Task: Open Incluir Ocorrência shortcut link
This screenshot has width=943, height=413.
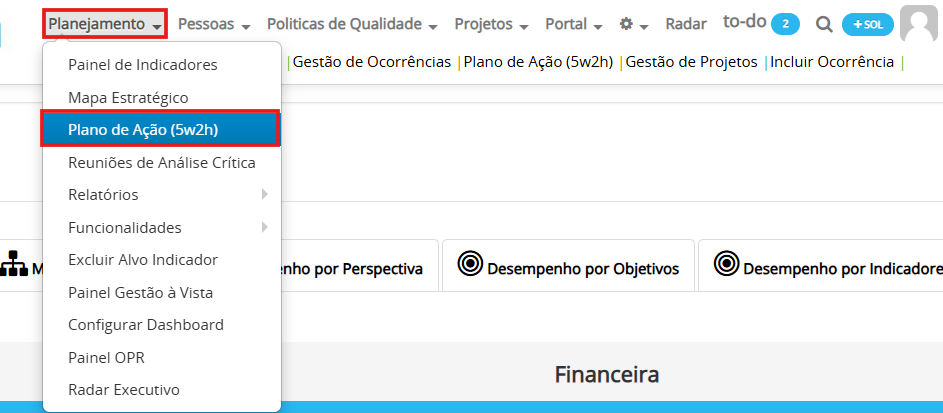Action: tap(832, 62)
